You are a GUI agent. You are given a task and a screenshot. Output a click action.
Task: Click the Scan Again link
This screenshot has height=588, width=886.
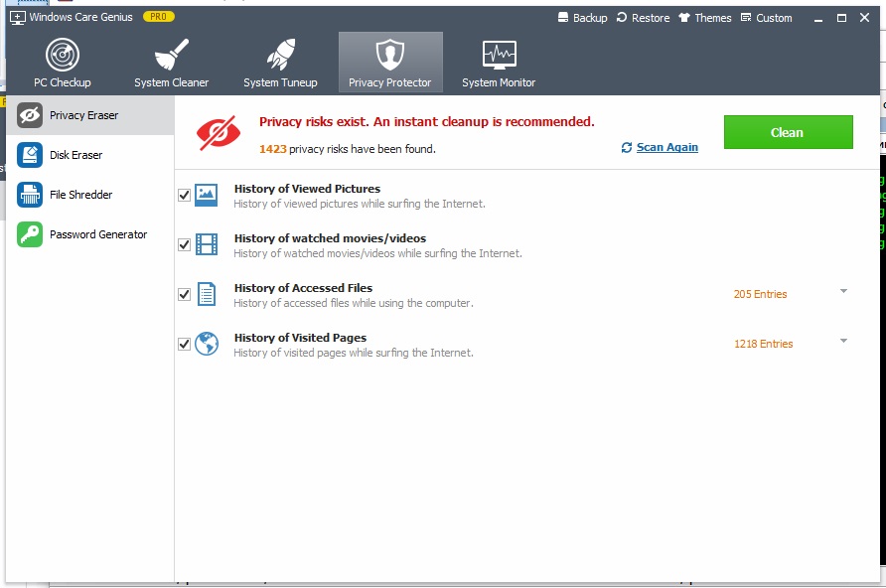coord(666,147)
